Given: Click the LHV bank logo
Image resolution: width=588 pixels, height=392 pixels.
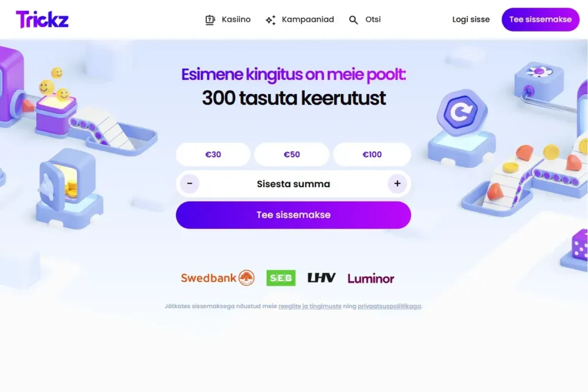Looking at the screenshot, I should point(322,278).
